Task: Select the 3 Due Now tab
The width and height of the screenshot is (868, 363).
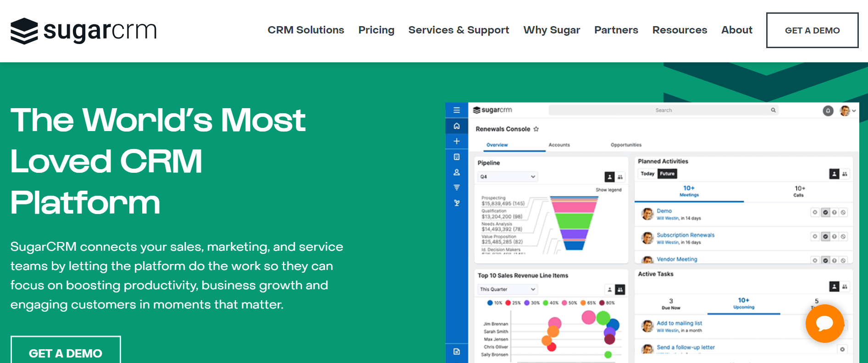Action: point(671,304)
